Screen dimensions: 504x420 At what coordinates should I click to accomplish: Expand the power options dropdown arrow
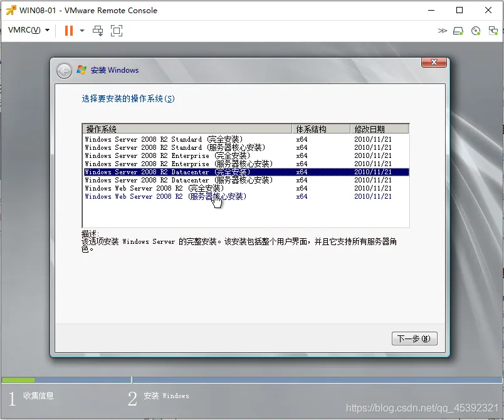[82, 31]
